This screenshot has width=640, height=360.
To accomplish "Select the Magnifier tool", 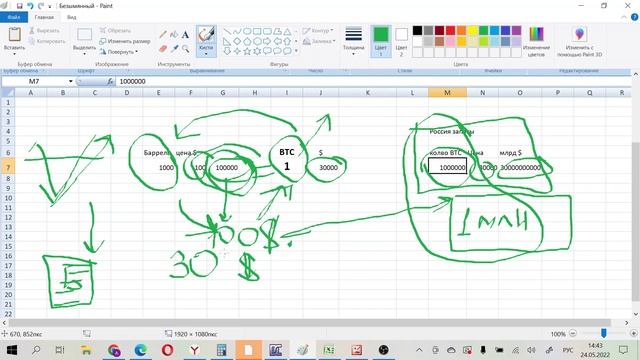I will (185, 49).
